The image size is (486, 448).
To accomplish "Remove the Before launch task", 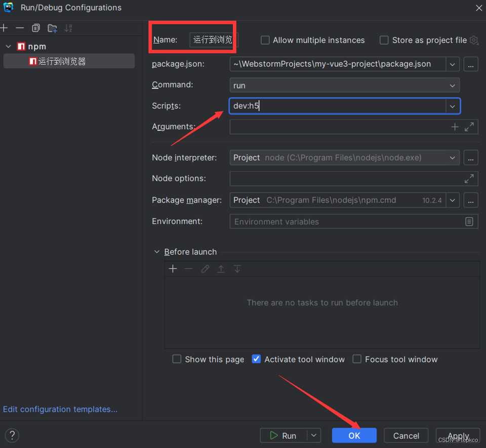I will (189, 269).
